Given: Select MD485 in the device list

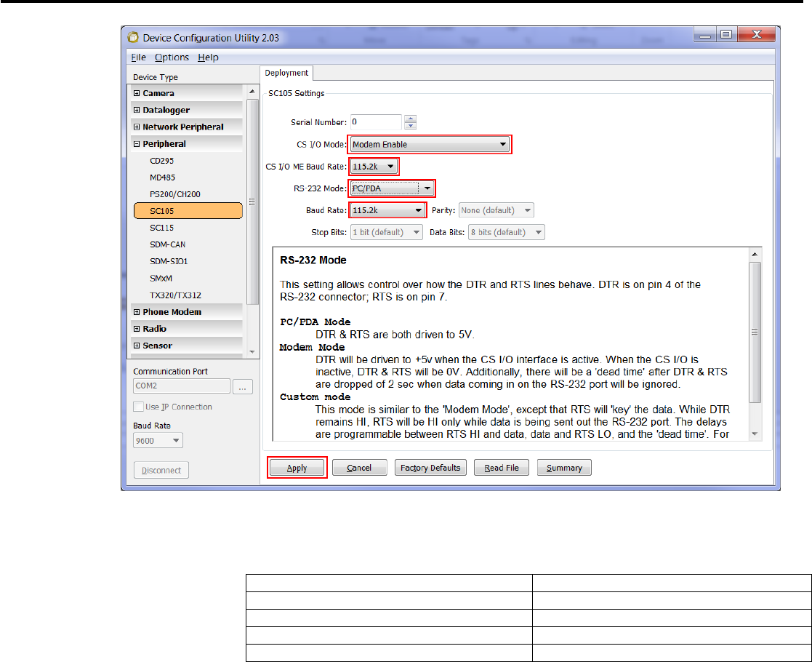Looking at the screenshot, I should [162, 178].
